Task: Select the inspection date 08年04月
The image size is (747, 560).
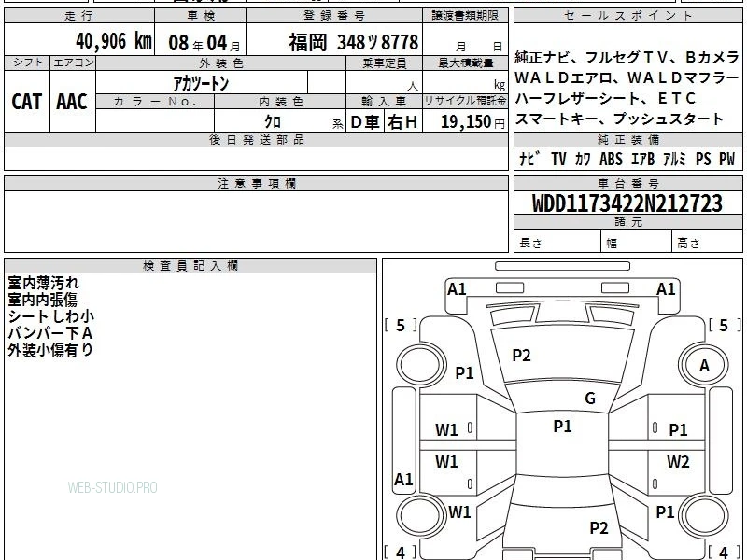Action: pos(204,43)
